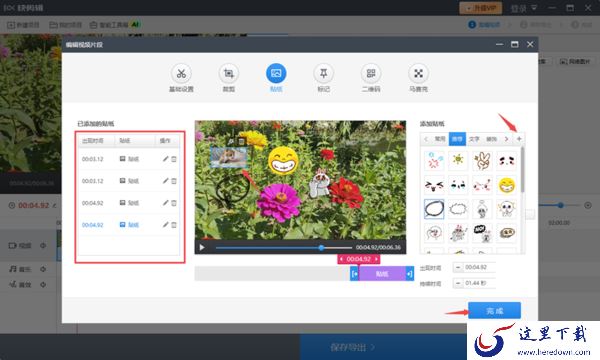The width and height of the screenshot is (600, 360).
Task: Click zoom-in plus icon on main timeline
Action: (x=588, y=205)
